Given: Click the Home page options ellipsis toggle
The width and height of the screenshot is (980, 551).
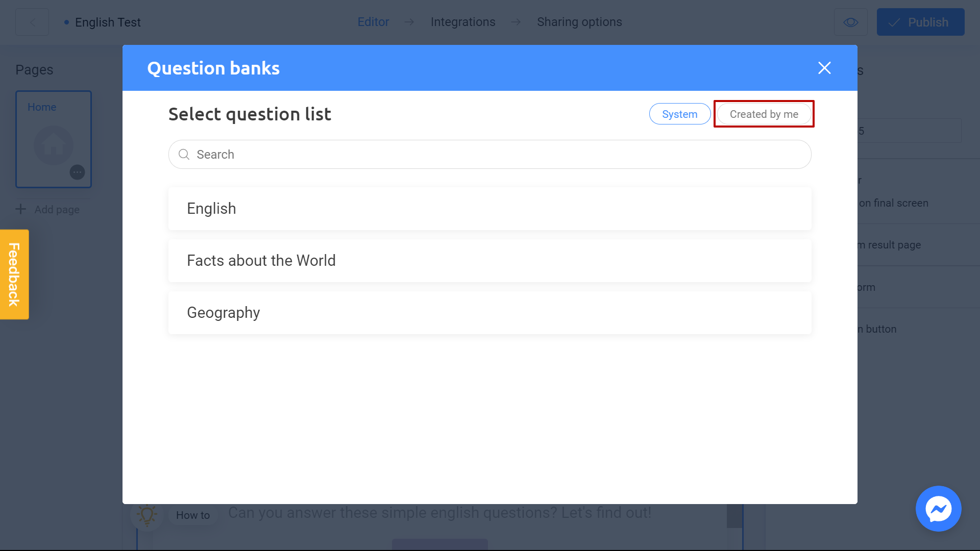Looking at the screenshot, I should click(x=77, y=172).
